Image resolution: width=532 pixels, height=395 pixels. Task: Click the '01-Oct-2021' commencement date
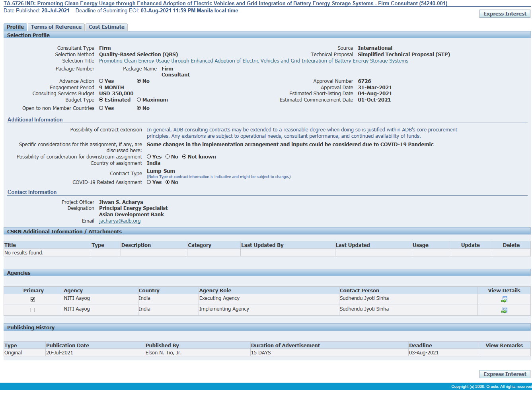(x=374, y=100)
